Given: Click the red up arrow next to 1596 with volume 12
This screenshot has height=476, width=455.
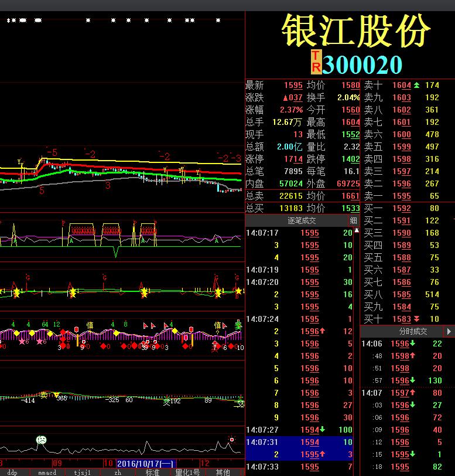Looking at the screenshot, I should point(322,331).
